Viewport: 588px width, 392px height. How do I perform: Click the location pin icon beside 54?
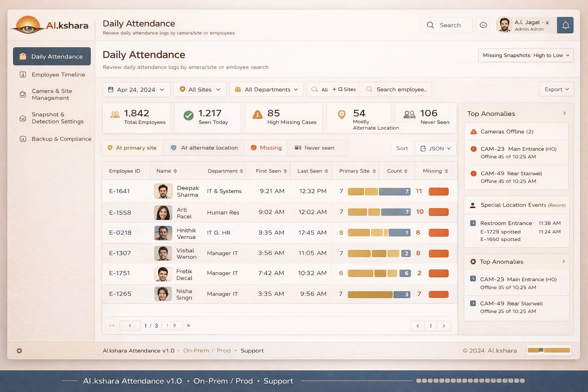point(342,114)
